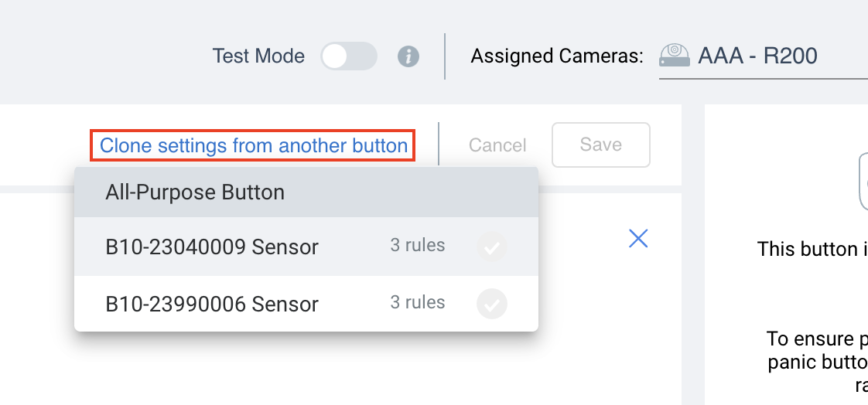Screen dimensions: 868x405
Task: Click the Save button
Action: [x=600, y=145]
